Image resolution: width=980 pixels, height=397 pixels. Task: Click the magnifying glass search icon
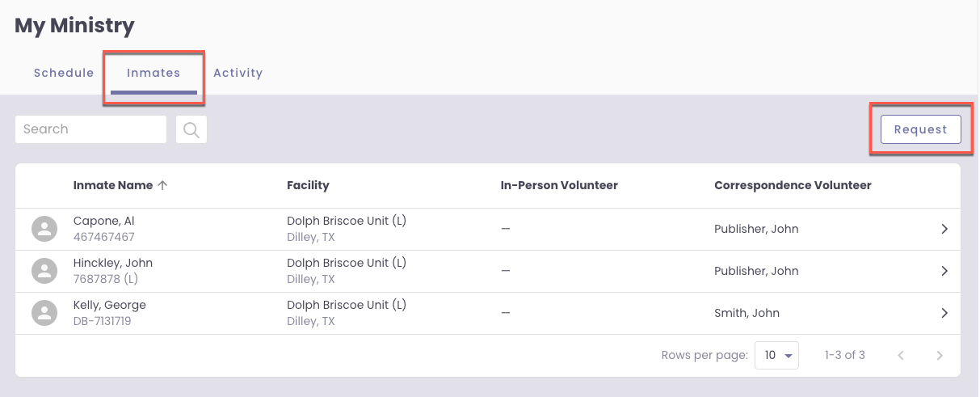click(191, 129)
